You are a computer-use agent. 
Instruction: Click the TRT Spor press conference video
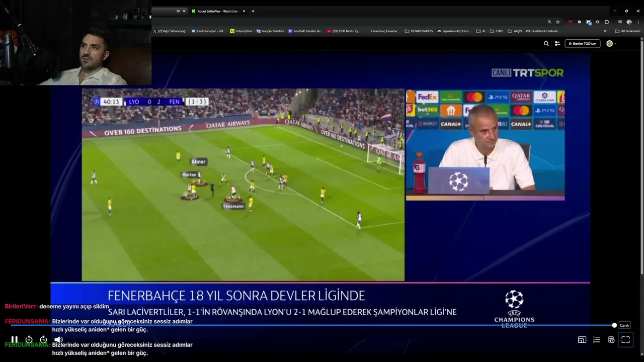point(485,145)
